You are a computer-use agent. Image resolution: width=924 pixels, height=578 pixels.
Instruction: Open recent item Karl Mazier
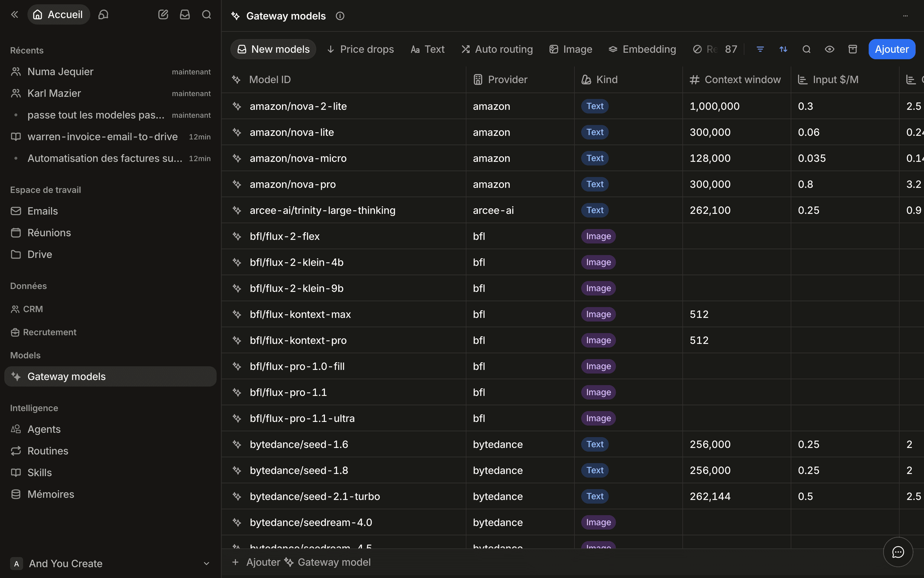[x=110, y=93]
